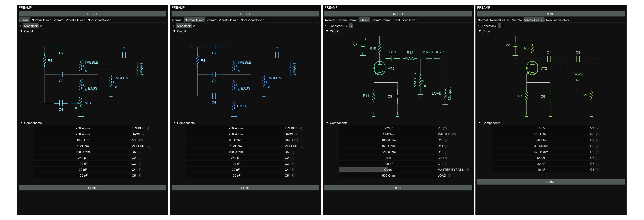
Task: Click the help icon beside LOAD in Vibrato components
Action: (x=449, y=175)
